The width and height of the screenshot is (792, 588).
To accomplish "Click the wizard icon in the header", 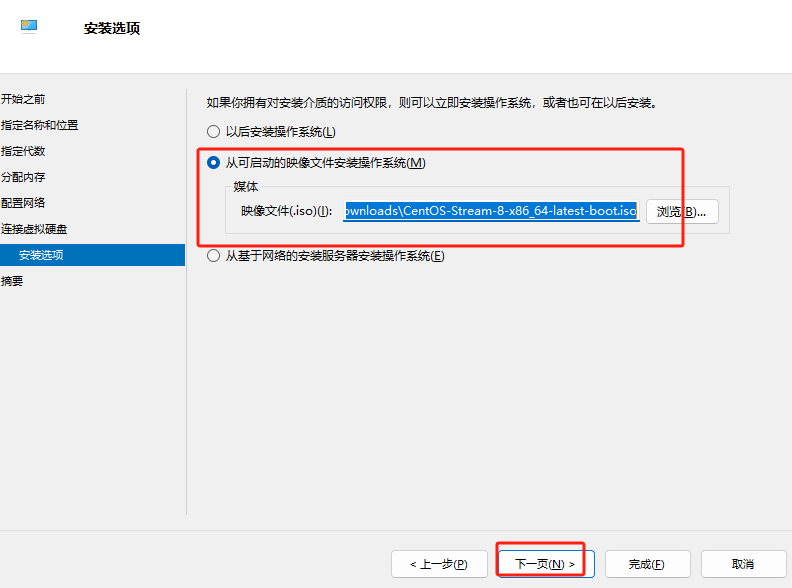I will point(29,27).
